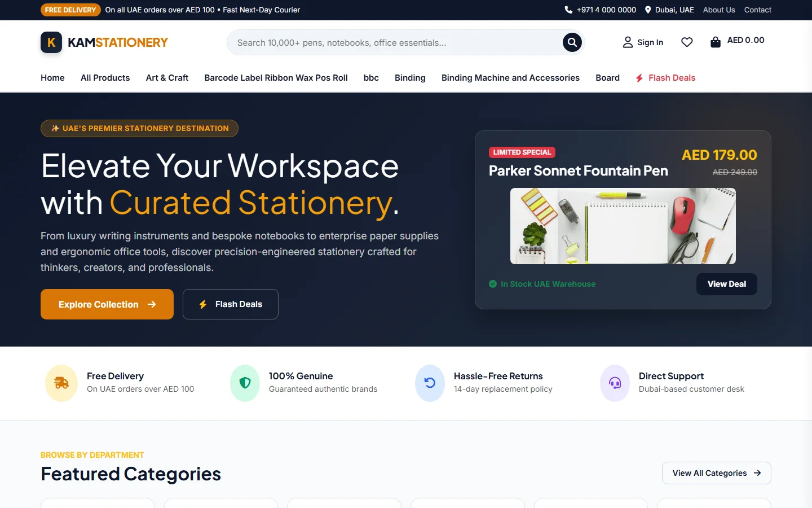812x508 pixels.
Task: Click the green in-stock checkmark icon
Action: point(493,284)
